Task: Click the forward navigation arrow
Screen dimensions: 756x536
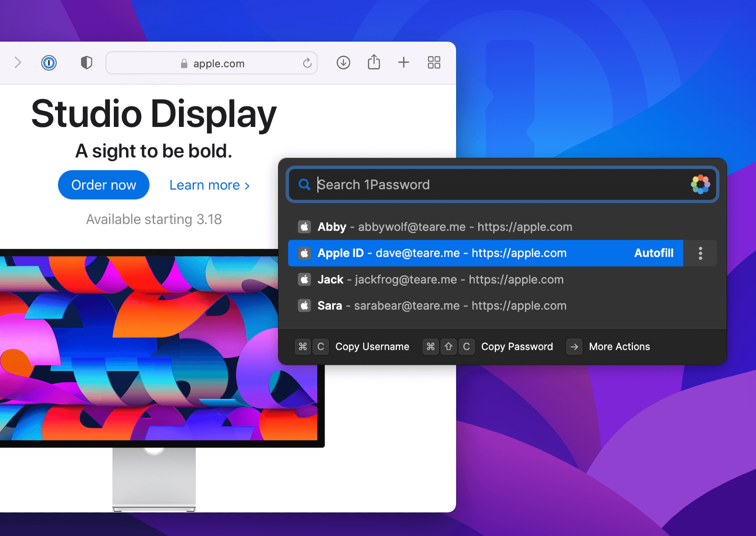Action: click(x=18, y=62)
